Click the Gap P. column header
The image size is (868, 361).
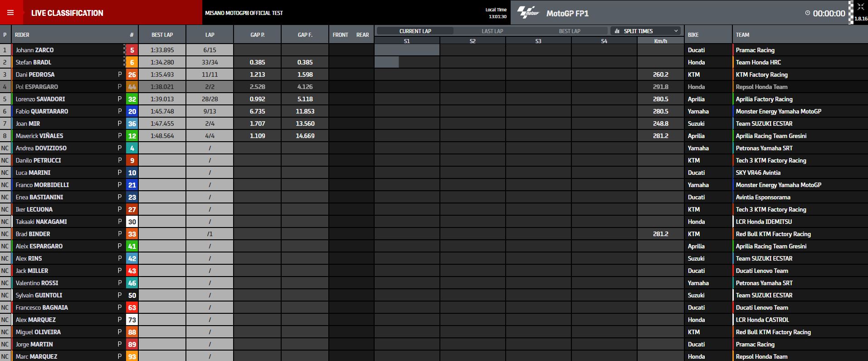coord(258,35)
